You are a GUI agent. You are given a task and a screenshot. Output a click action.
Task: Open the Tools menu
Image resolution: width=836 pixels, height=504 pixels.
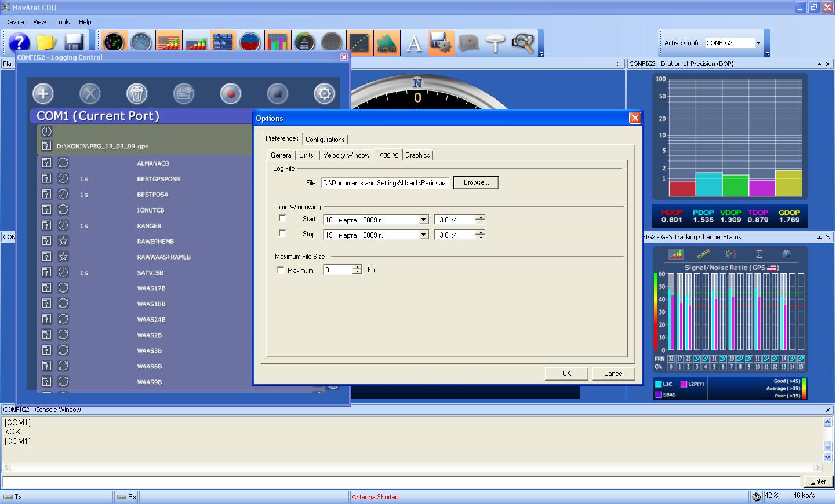click(x=63, y=22)
